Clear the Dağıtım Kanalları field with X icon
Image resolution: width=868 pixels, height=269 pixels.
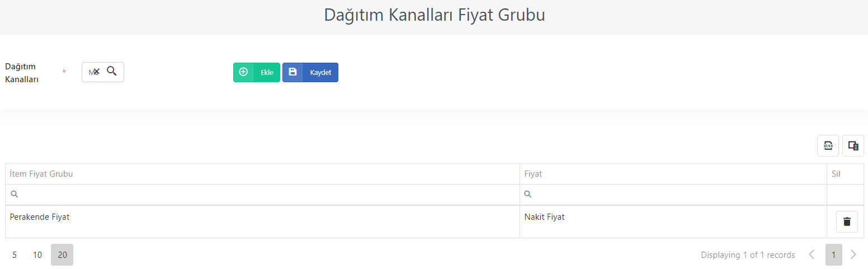[96, 72]
